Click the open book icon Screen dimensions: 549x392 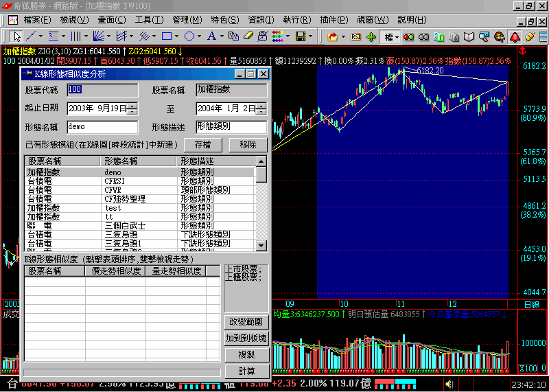(469, 37)
